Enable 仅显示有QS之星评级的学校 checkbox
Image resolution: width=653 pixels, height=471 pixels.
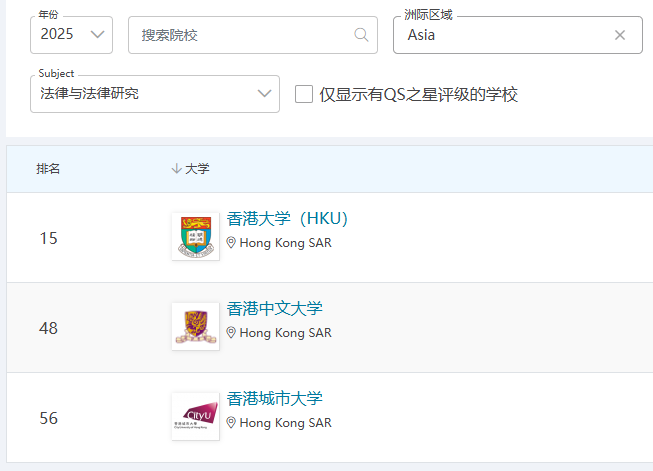[x=305, y=95]
